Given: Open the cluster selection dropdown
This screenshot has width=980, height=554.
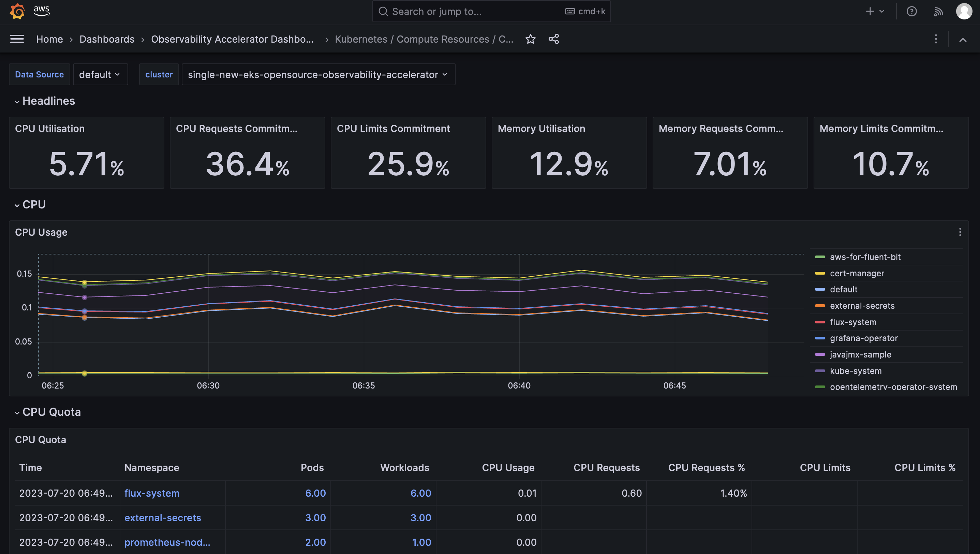Looking at the screenshot, I should (318, 75).
